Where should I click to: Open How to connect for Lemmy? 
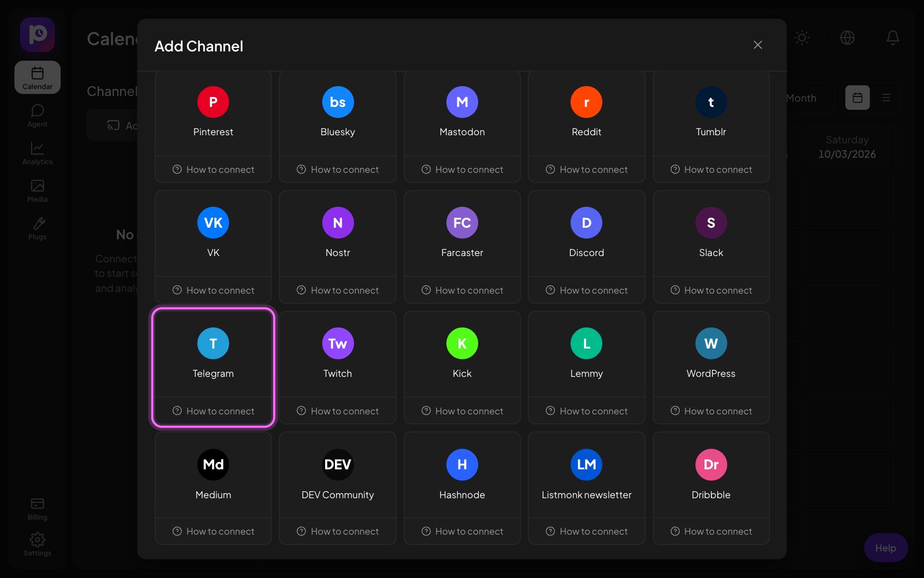click(x=587, y=411)
